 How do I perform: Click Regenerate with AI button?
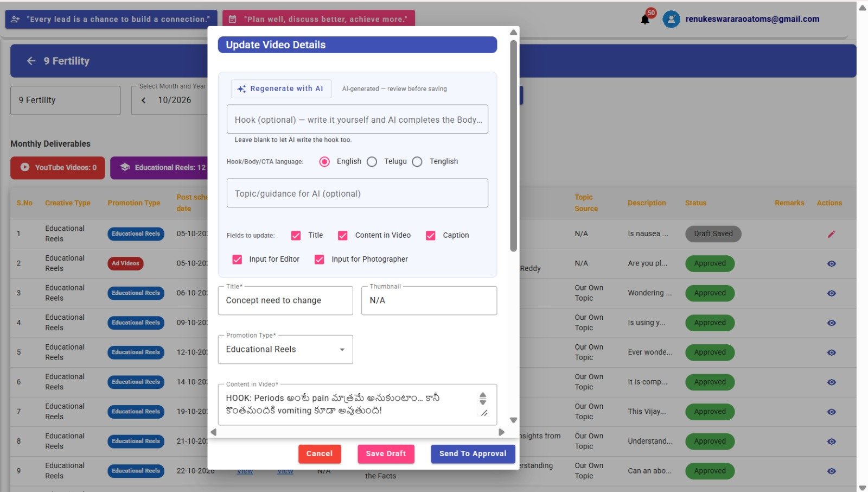pos(281,89)
